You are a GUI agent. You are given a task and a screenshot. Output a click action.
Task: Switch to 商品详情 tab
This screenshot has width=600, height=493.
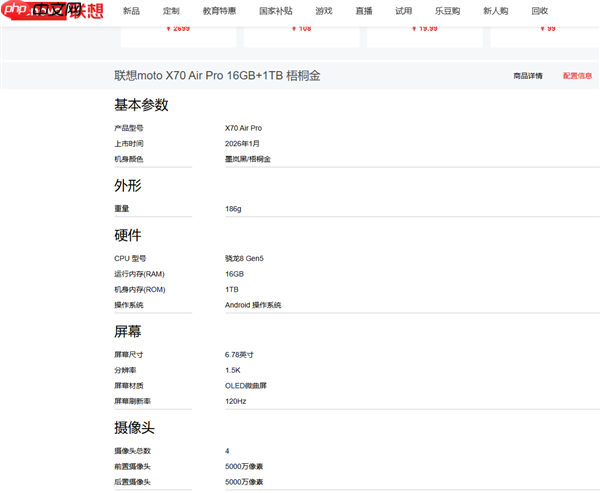[528, 76]
